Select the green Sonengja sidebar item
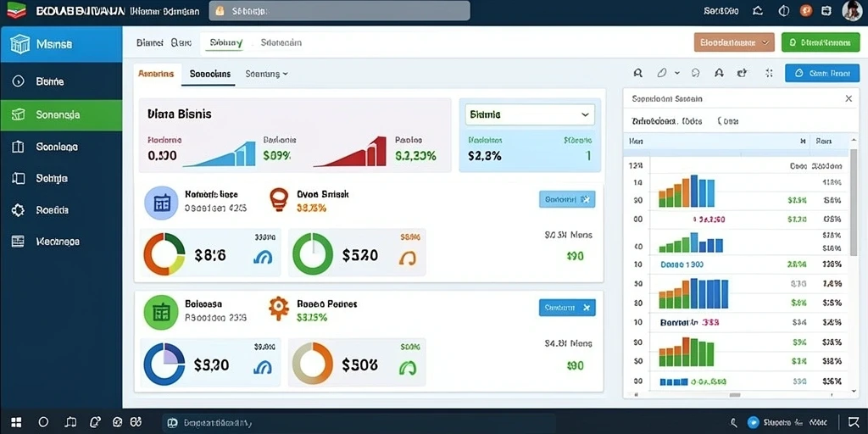This screenshot has width=868, height=434. [61, 114]
